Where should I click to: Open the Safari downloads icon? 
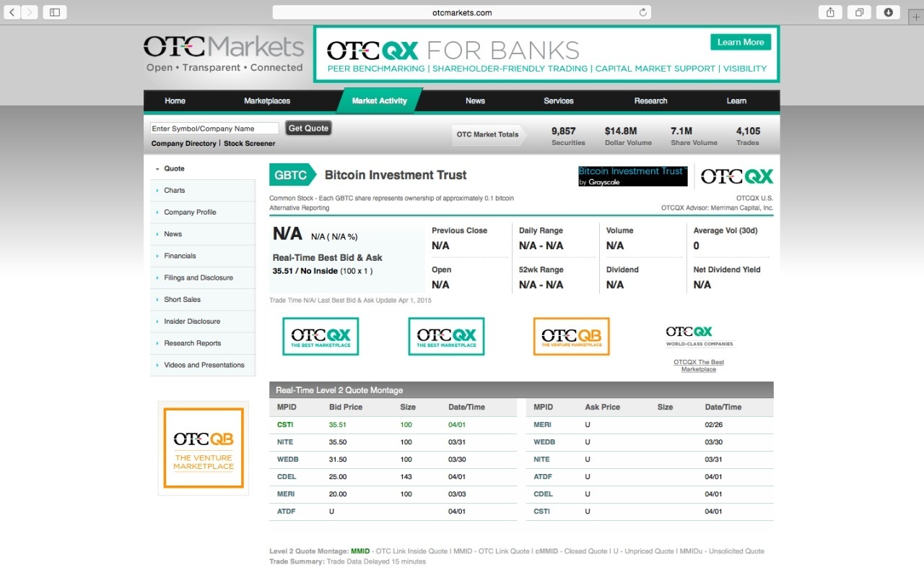pos(888,12)
